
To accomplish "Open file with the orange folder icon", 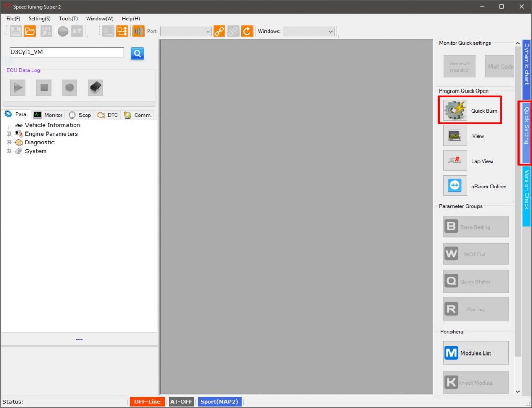I will pos(30,31).
